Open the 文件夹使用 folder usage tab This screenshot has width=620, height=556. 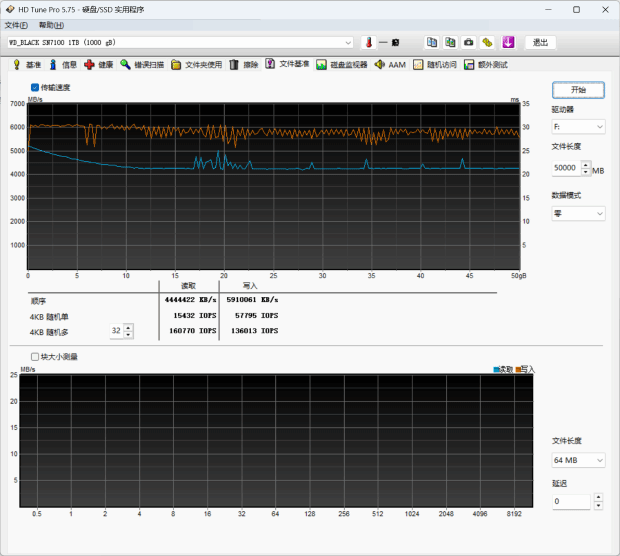coord(197,64)
